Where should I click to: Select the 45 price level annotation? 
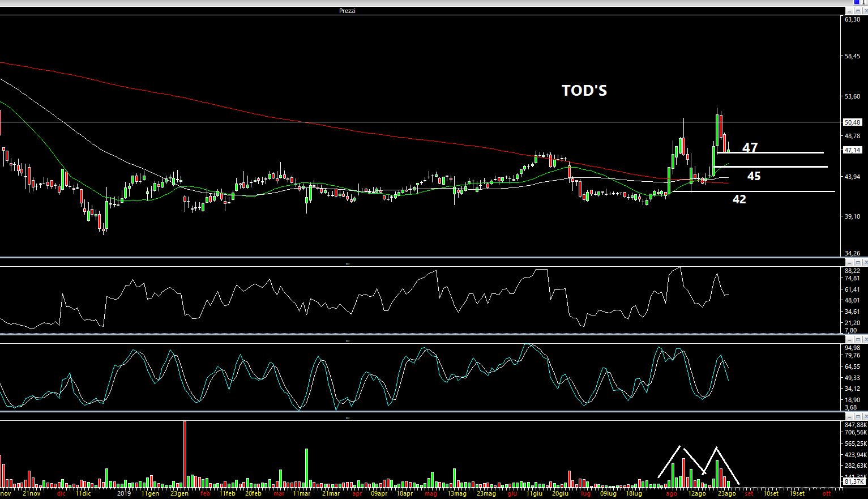click(754, 176)
